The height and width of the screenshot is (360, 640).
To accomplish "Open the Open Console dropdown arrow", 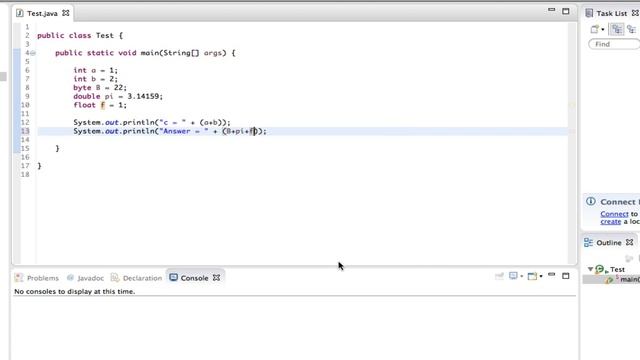I will [x=541, y=276].
